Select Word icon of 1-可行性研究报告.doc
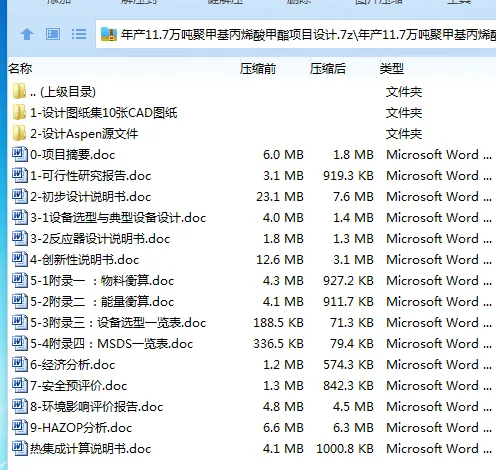 20,175
